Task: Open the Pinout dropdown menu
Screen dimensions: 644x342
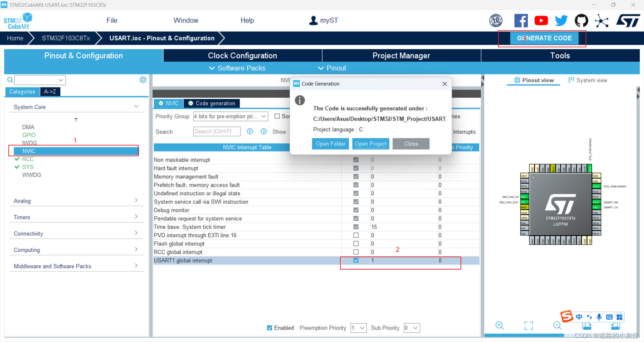Action: click(332, 68)
